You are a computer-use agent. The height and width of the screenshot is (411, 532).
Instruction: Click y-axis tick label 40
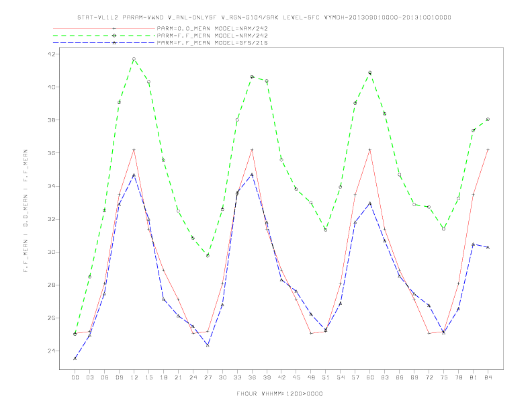(51, 87)
